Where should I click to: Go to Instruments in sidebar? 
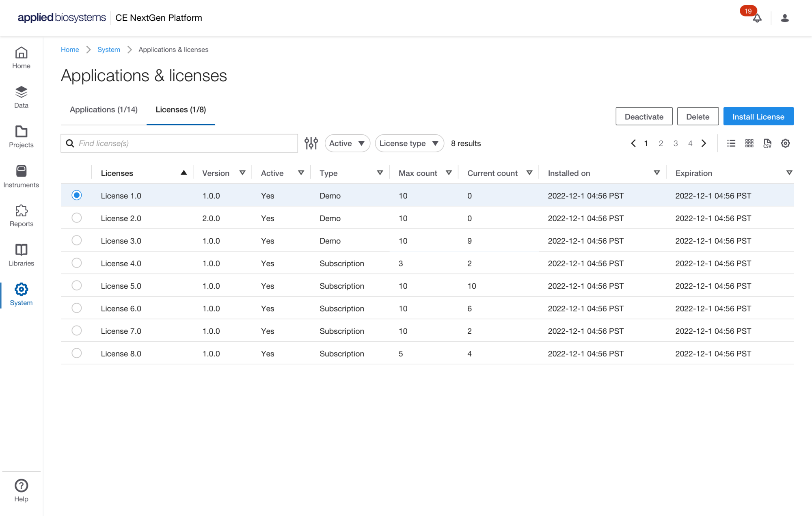(21, 176)
